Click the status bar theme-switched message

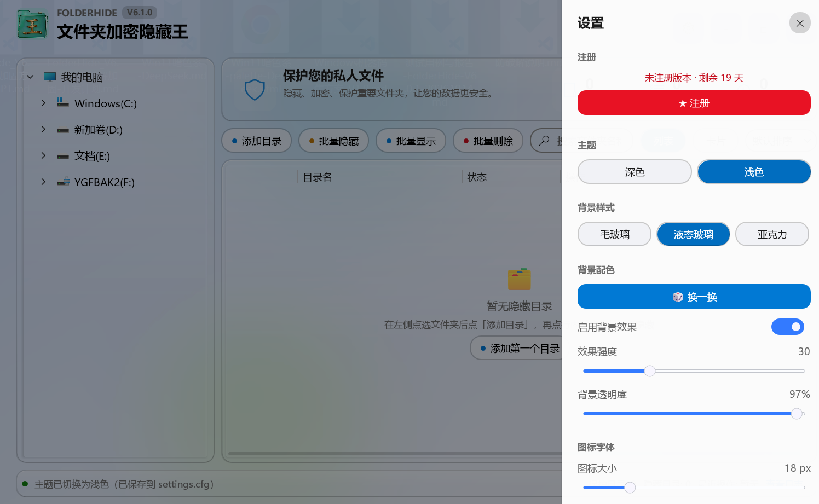[x=124, y=484]
